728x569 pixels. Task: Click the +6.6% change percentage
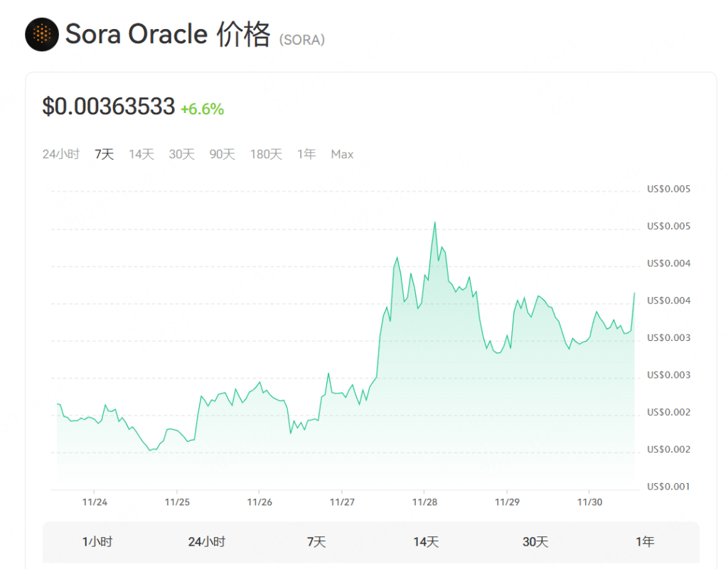click(204, 109)
